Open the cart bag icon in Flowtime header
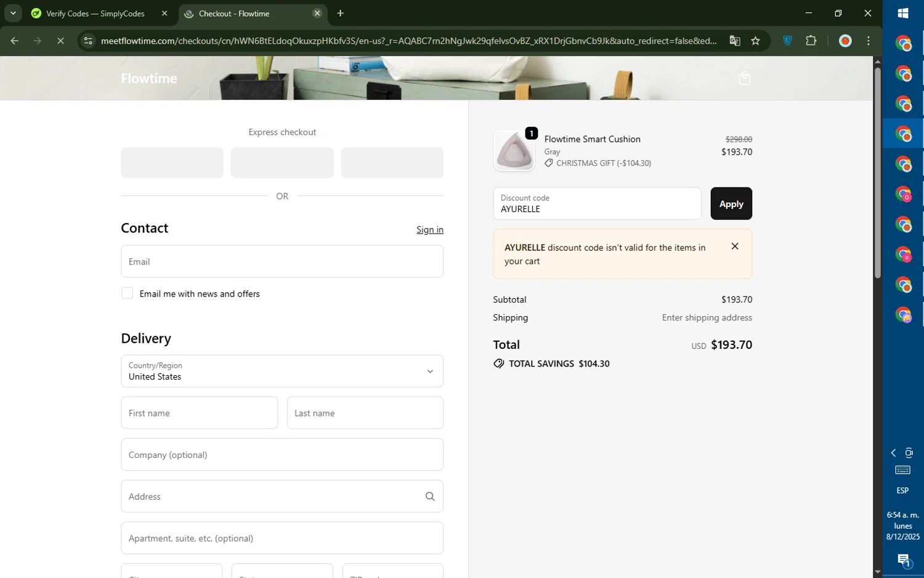Viewport: 924px width, 578px height. coord(744,78)
